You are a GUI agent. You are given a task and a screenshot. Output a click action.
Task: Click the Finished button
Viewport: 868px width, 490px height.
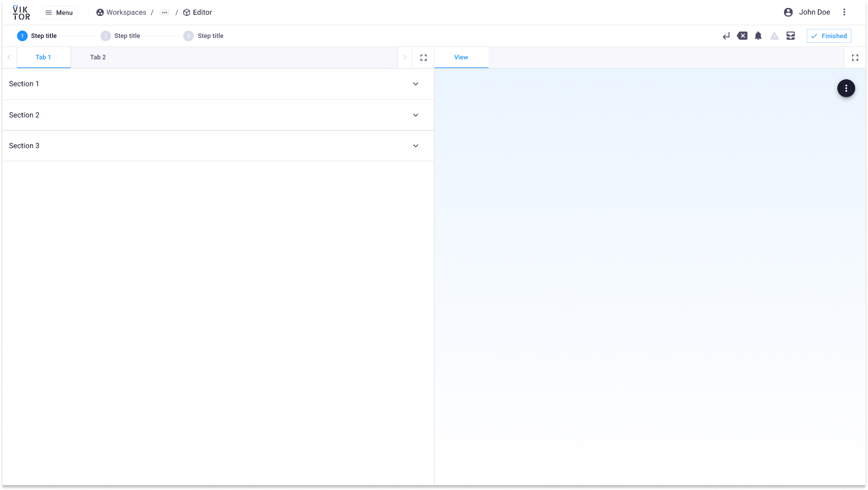click(829, 36)
